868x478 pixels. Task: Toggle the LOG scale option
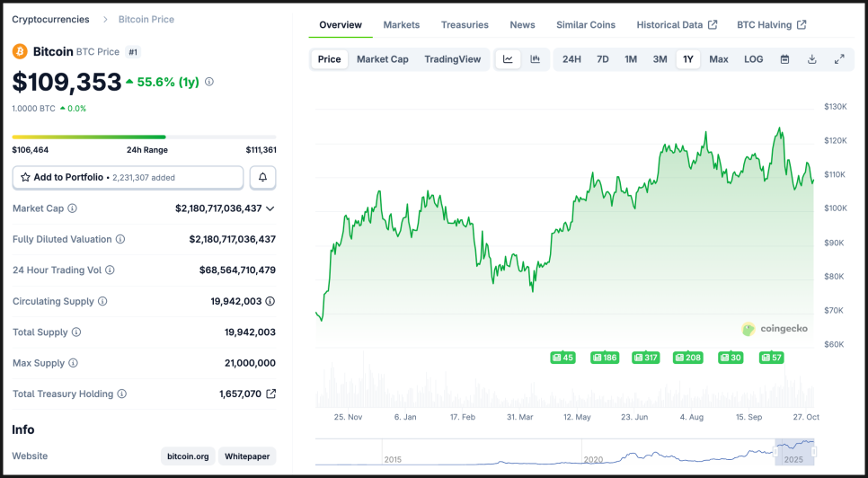[753, 59]
